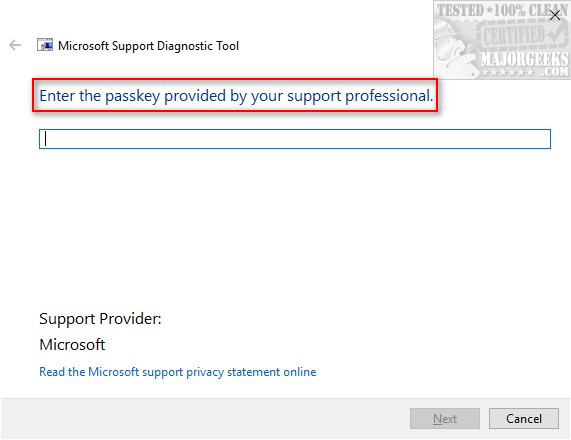Click the CERTIFIED checkmark stamp

524,35
